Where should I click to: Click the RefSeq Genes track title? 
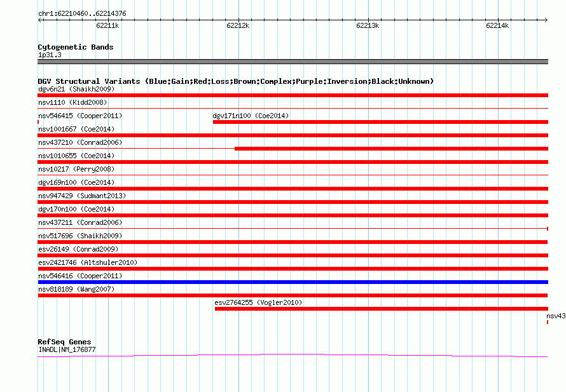(64, 342)
